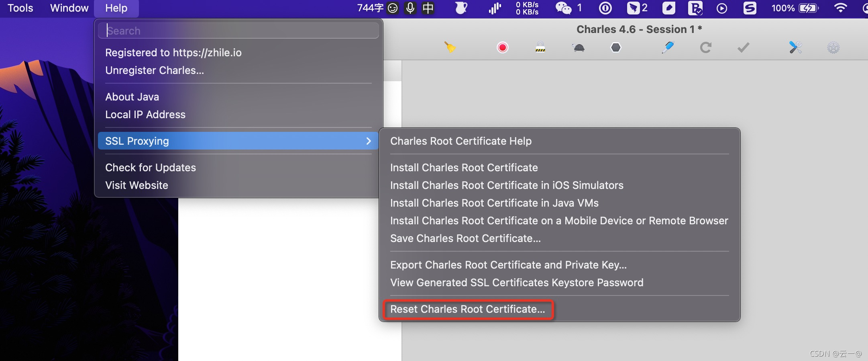
Task: Click the Validate checkmark icon
Action: [x=743, y=48]
